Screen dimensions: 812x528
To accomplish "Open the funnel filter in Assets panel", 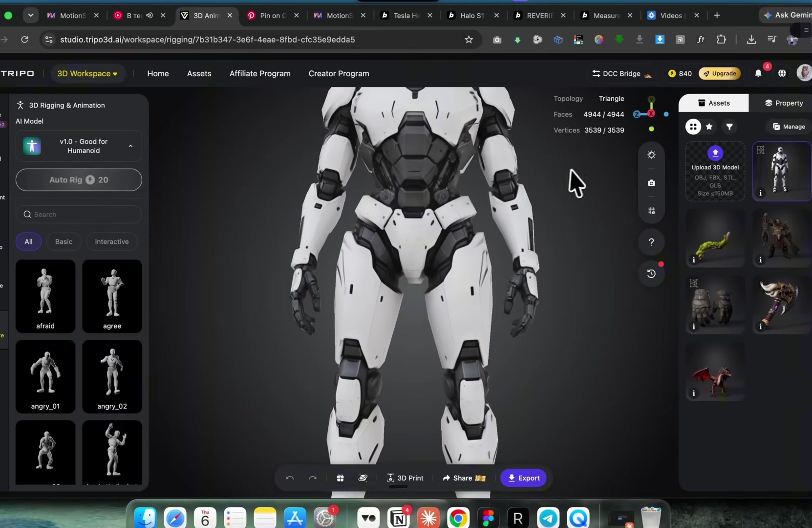I will point(729,127).
